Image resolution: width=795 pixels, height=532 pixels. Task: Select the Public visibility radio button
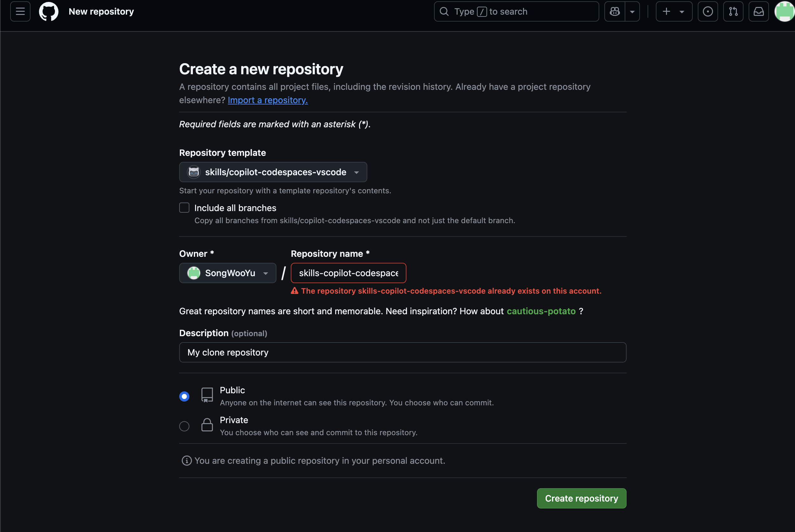184,396
